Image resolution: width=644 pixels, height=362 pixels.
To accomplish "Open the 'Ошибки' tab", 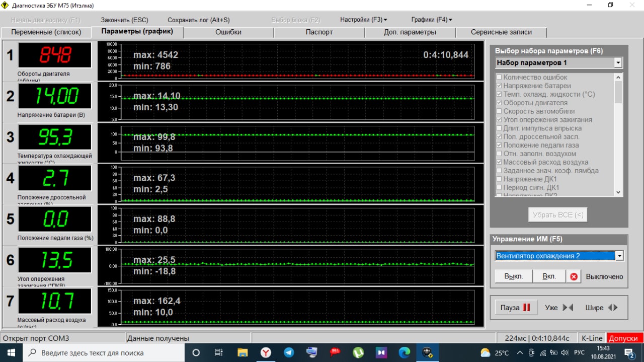I will click(x=228, y=32).
